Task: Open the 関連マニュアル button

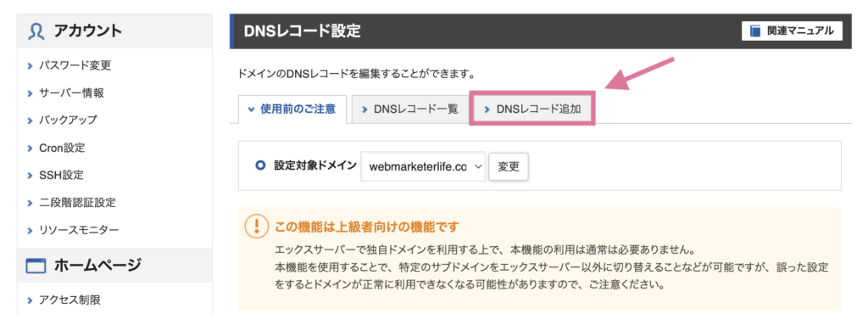Action: pyautogui.click(x=792, y=31)
